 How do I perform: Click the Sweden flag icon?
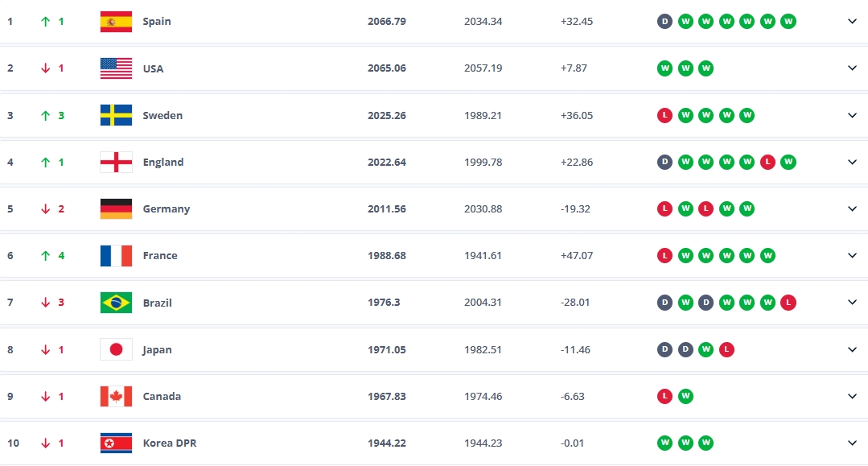(116, 115)
